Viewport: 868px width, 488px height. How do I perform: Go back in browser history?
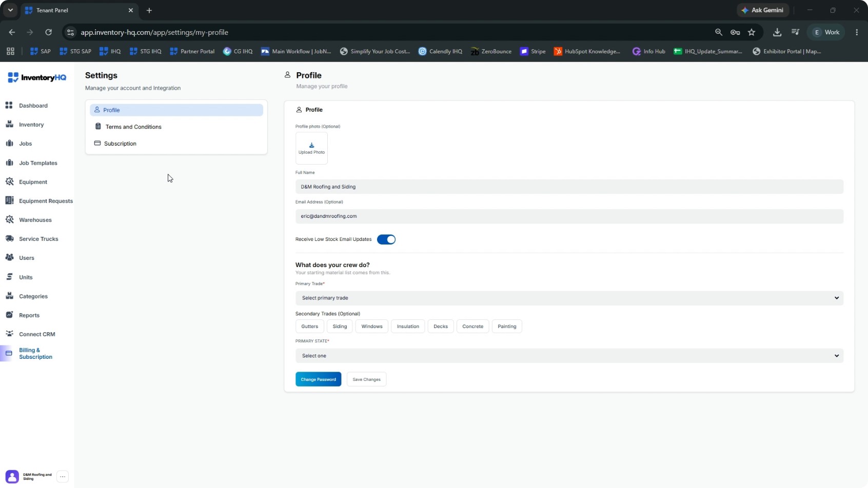click(12, 32)
